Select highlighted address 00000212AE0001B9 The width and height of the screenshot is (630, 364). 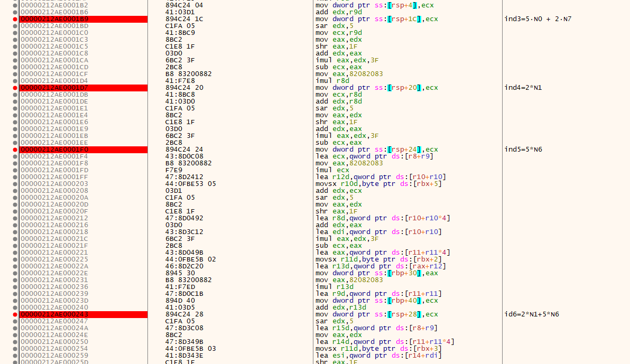coord(84,19)
